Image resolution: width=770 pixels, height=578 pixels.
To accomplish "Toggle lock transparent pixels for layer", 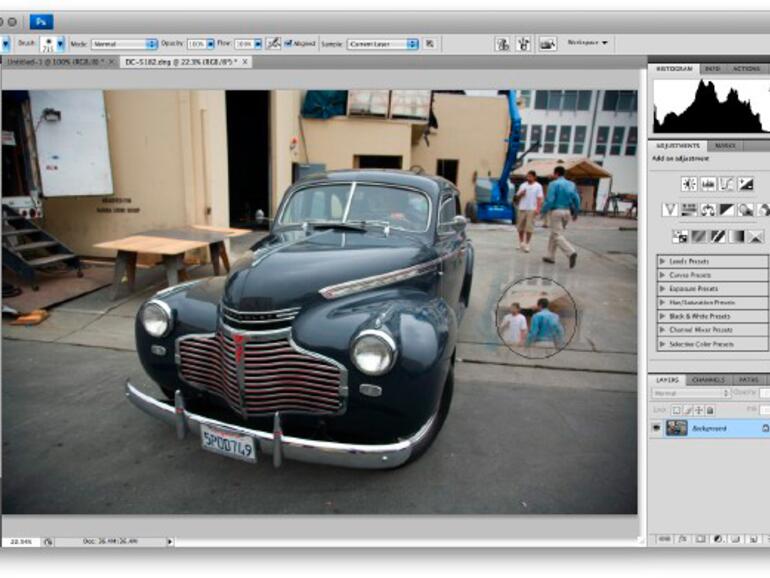I will click(x=676, y=410).
